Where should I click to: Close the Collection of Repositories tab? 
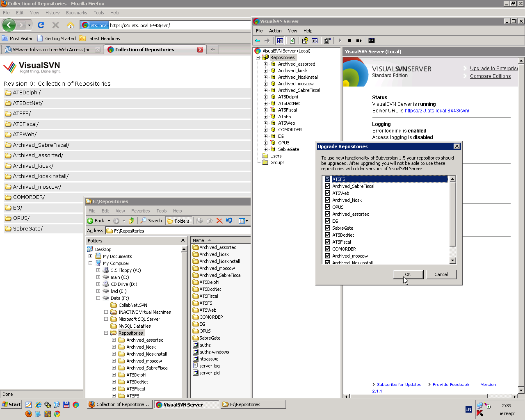coord(200,50)
